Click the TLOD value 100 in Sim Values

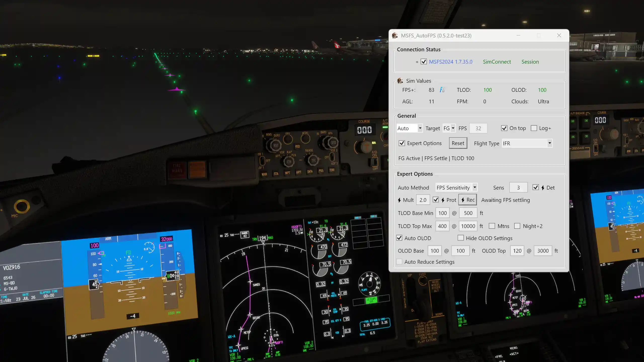(x=488, y=90)
